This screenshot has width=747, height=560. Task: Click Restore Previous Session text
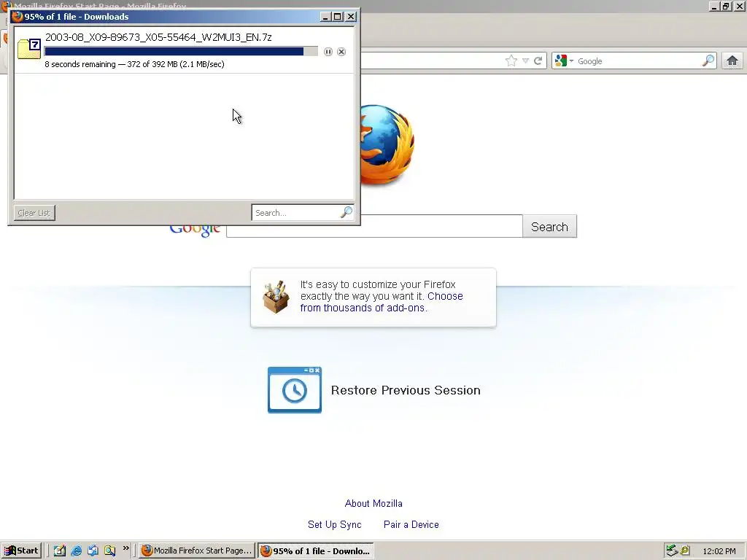click(x=406, y=391)
